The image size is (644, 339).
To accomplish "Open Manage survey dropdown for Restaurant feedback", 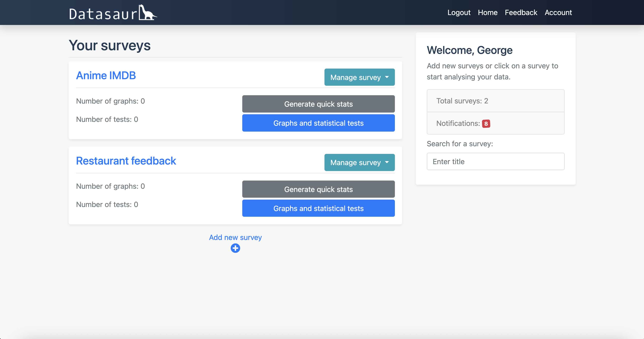I will (x=359, y=163).
